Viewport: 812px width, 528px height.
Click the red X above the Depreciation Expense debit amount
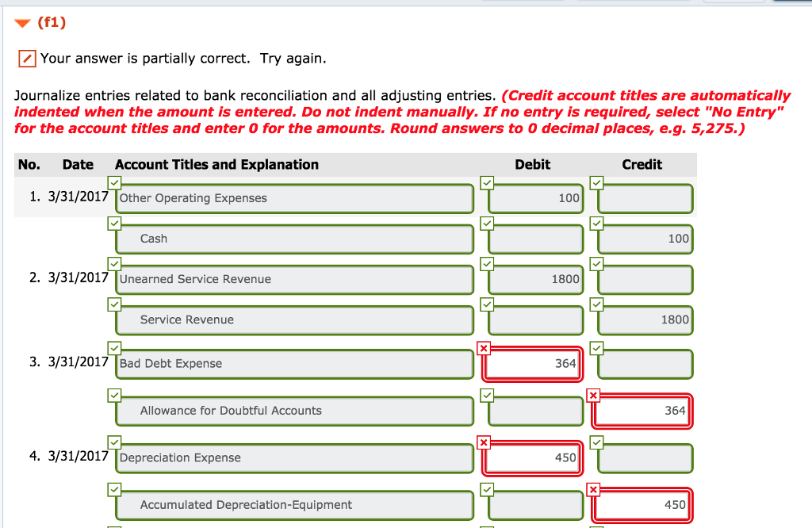[x=486, y=442]
